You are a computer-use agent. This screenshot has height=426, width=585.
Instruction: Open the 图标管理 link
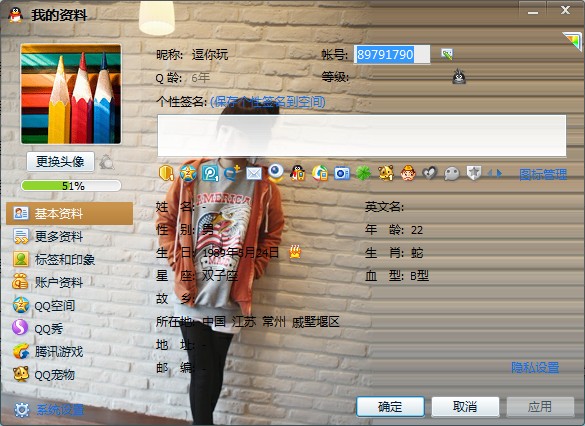(x=543, y=174)
